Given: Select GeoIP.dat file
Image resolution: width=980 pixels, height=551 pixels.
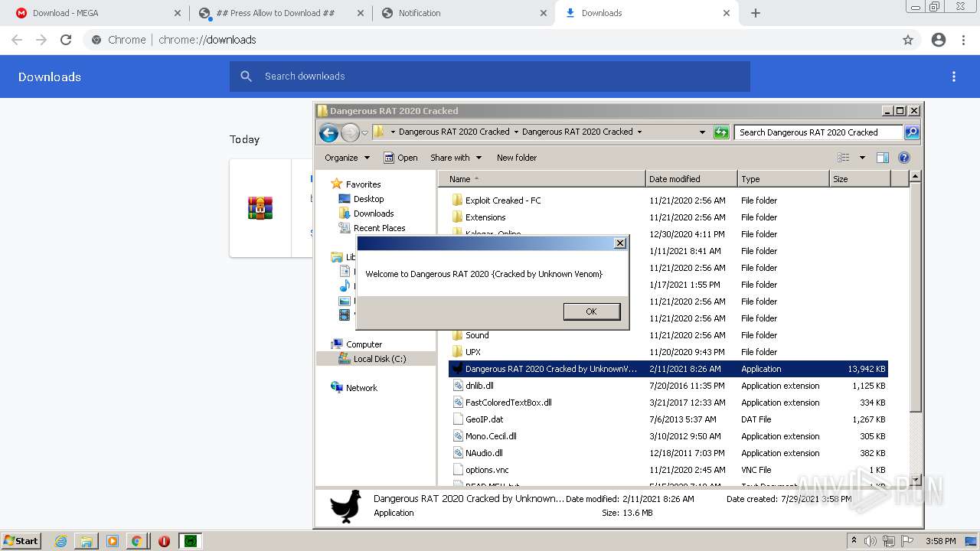Looking at the screenshot, I should (484, 419).
